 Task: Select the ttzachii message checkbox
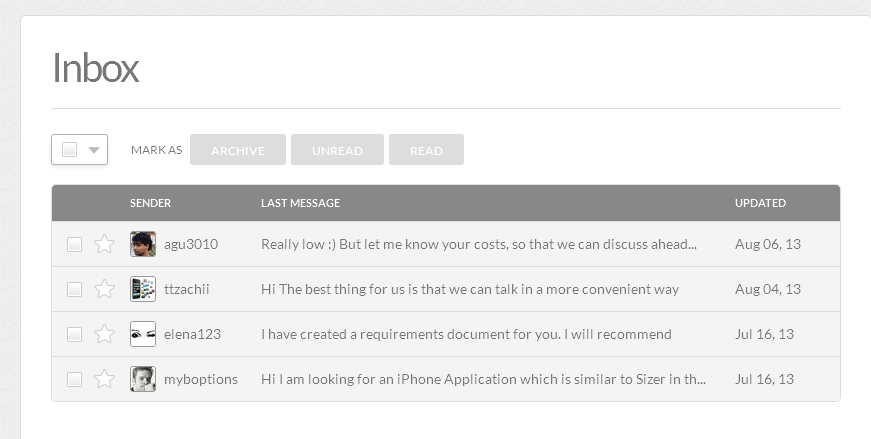point(74,289)
